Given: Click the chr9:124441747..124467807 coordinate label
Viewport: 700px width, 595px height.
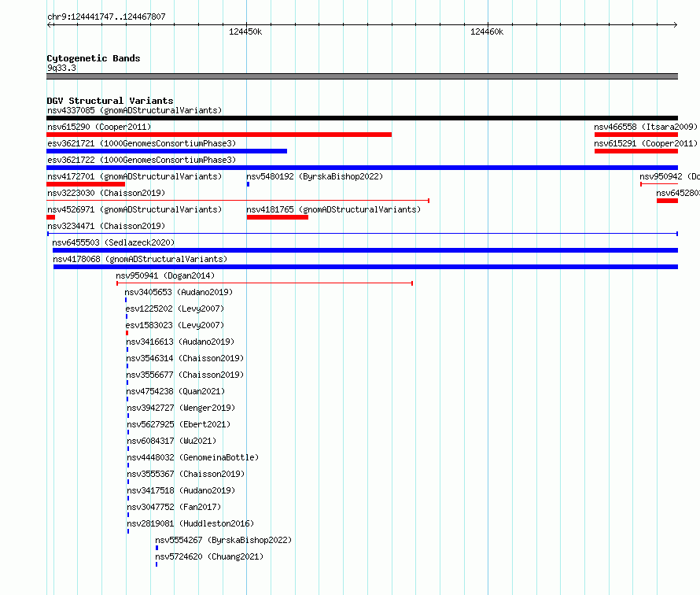Looking at the screenshot, I should click(106, 17).
